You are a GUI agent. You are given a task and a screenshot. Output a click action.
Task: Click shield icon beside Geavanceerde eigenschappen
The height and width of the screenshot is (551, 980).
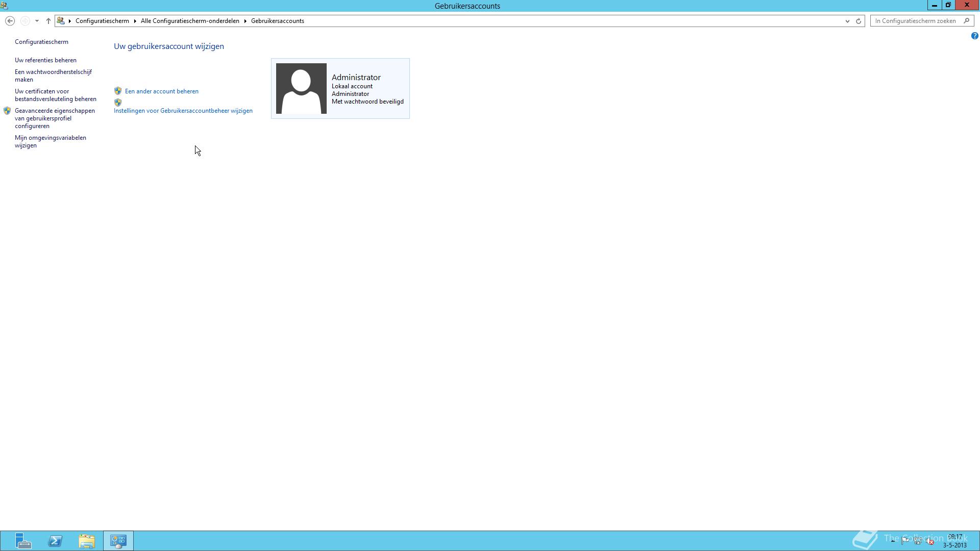(7, 111)
